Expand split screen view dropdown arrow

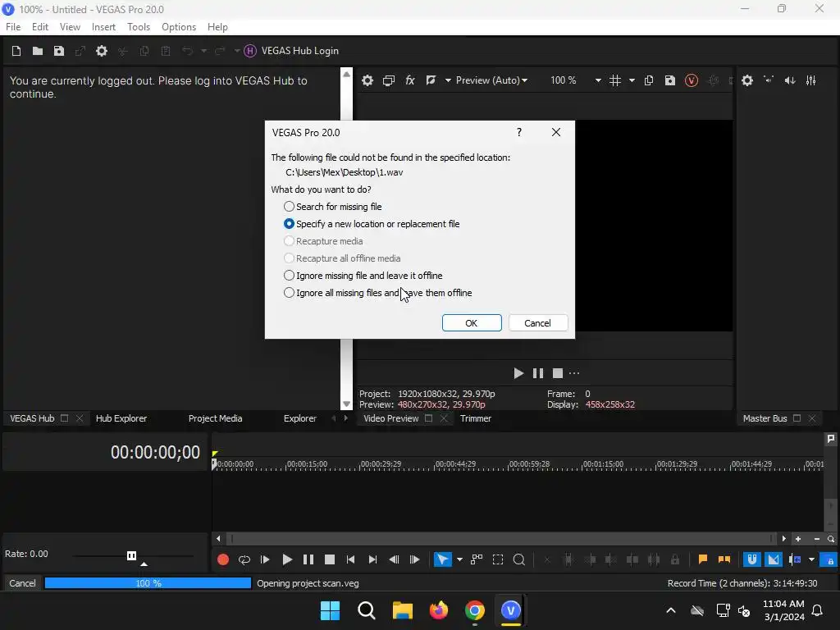pyautogui.click(x=448, y=80)
